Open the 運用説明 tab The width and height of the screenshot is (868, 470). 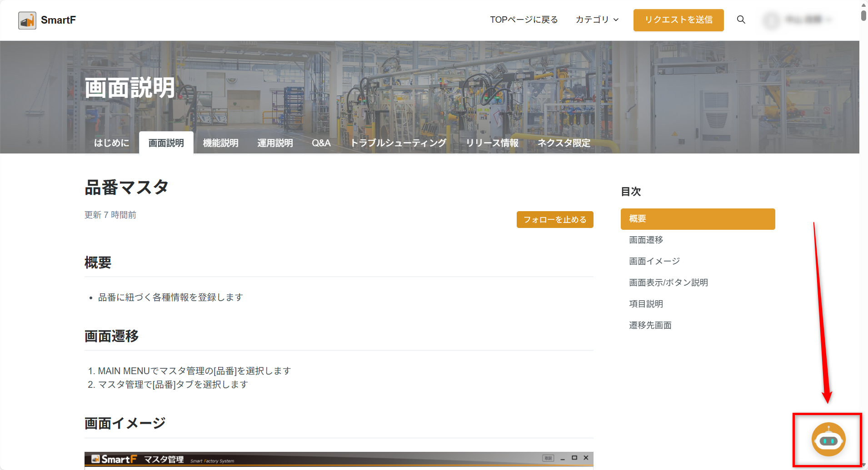pos(275,143)
